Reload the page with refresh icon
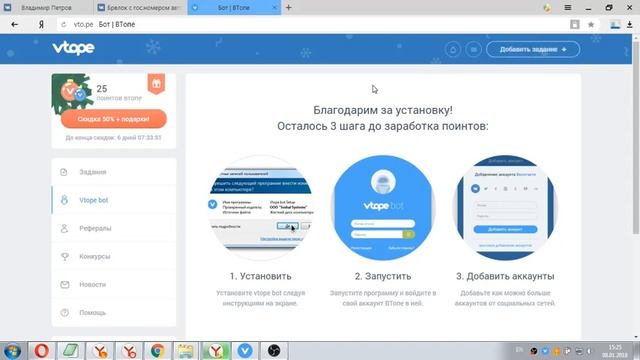The height and width of the screenshot is (360, 640). [64, 24]
